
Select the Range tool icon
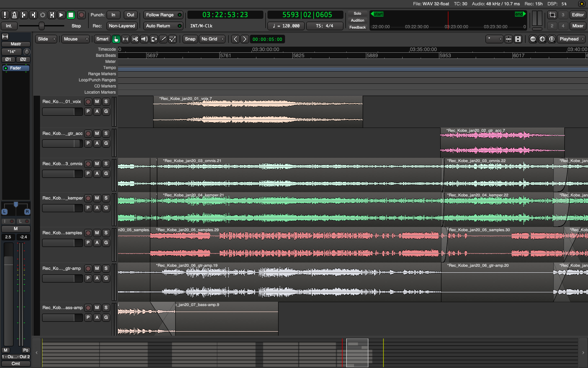point(125,39)
